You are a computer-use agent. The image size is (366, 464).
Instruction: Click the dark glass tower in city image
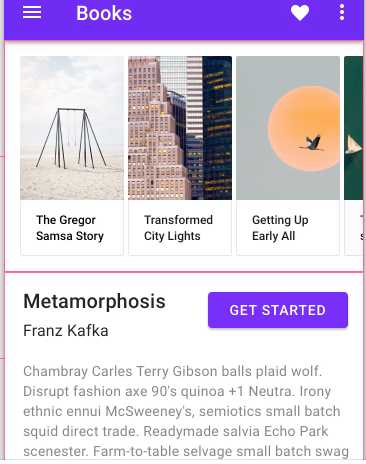(x=217, y=128)
